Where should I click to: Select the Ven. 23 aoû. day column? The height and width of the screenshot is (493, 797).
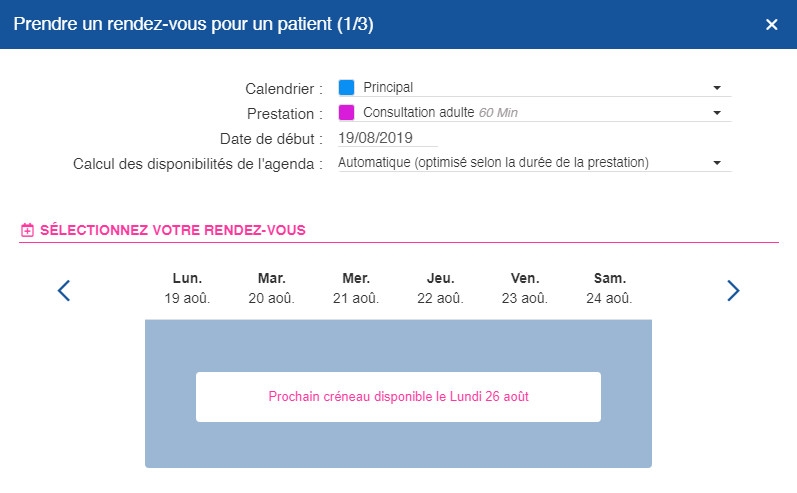pos(525,288)
